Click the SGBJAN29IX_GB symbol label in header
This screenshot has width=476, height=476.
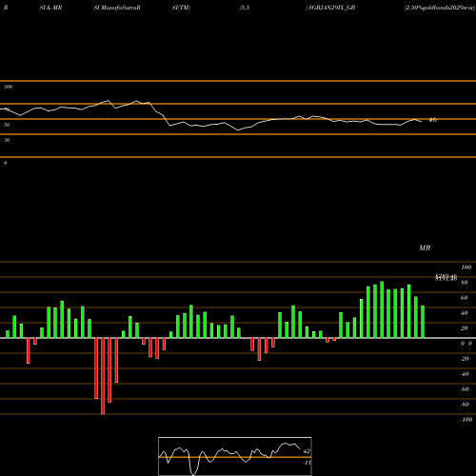point(331,8)
